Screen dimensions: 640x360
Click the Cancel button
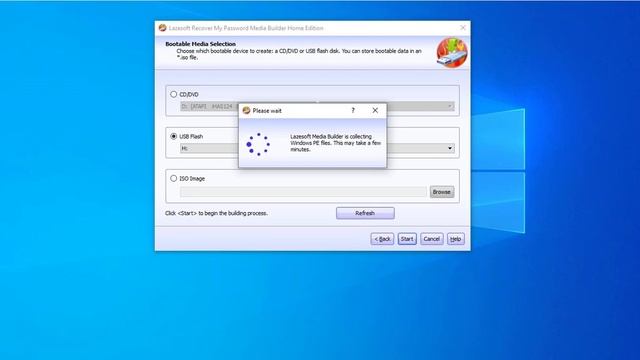click(x=431, y=239)
